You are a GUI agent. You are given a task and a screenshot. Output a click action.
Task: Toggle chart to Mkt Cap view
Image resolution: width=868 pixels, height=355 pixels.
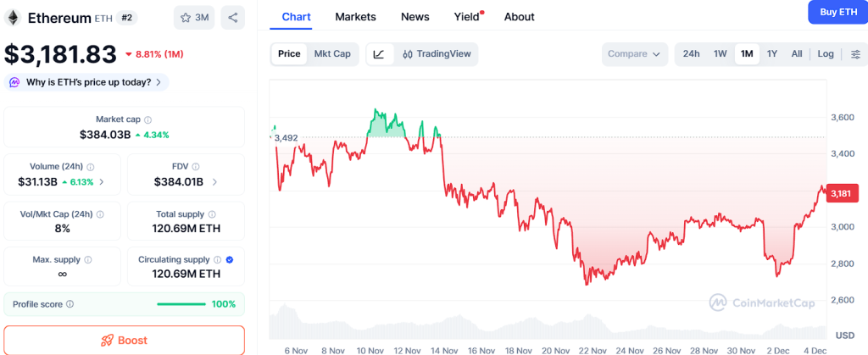pos(332,54)
